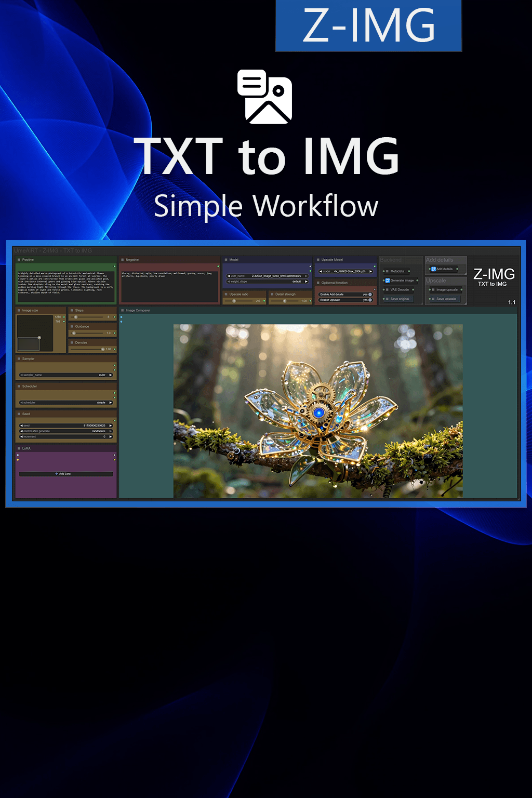Click the Denoise slider handle

(103, 349)
